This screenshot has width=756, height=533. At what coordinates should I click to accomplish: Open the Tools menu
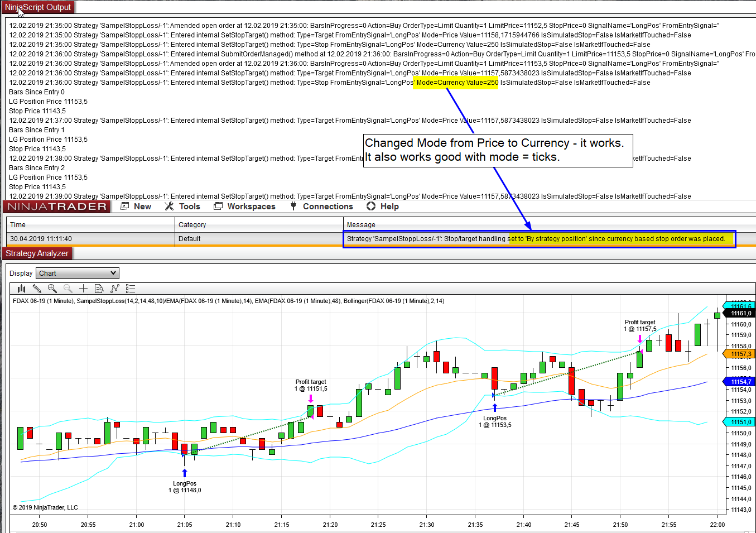coord(190,207)
